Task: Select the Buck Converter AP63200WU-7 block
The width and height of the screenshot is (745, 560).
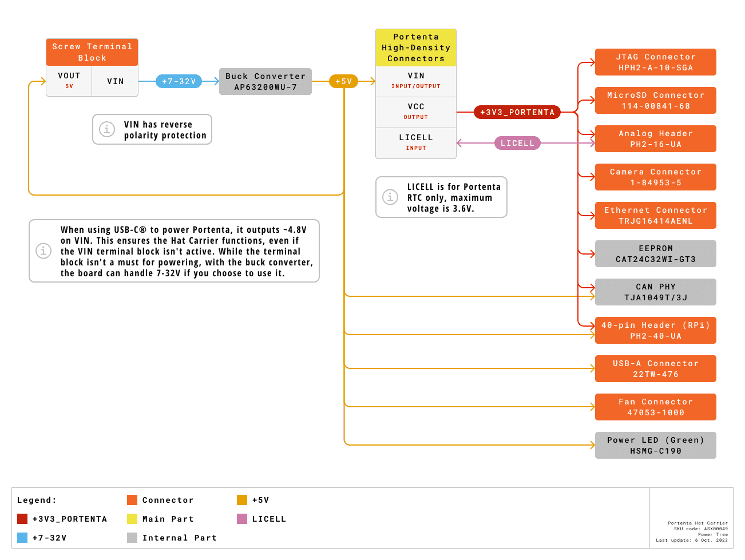Action: click(x=265, y=82)
